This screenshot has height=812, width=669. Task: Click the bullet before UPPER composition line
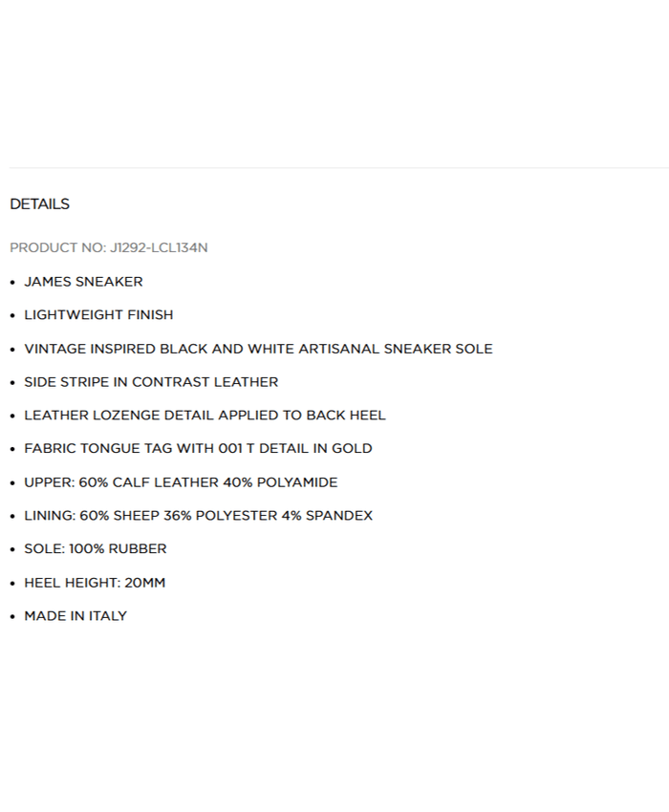12,483
